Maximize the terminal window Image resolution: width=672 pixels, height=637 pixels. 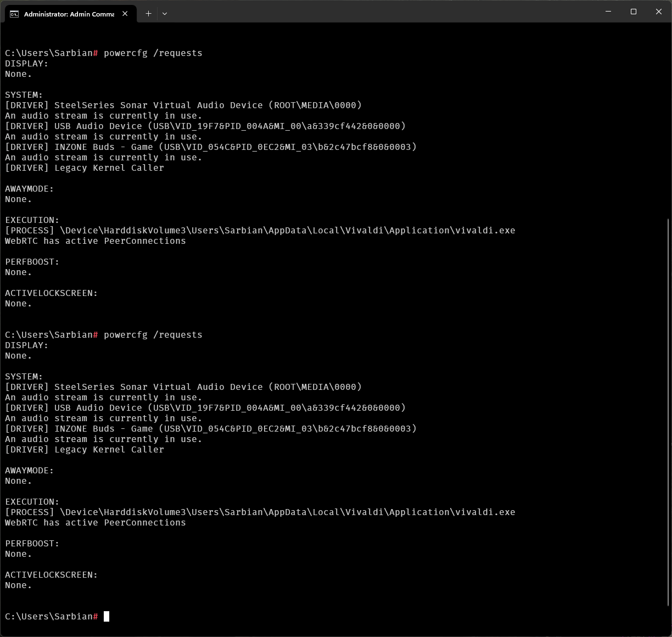tap(634, 12)
